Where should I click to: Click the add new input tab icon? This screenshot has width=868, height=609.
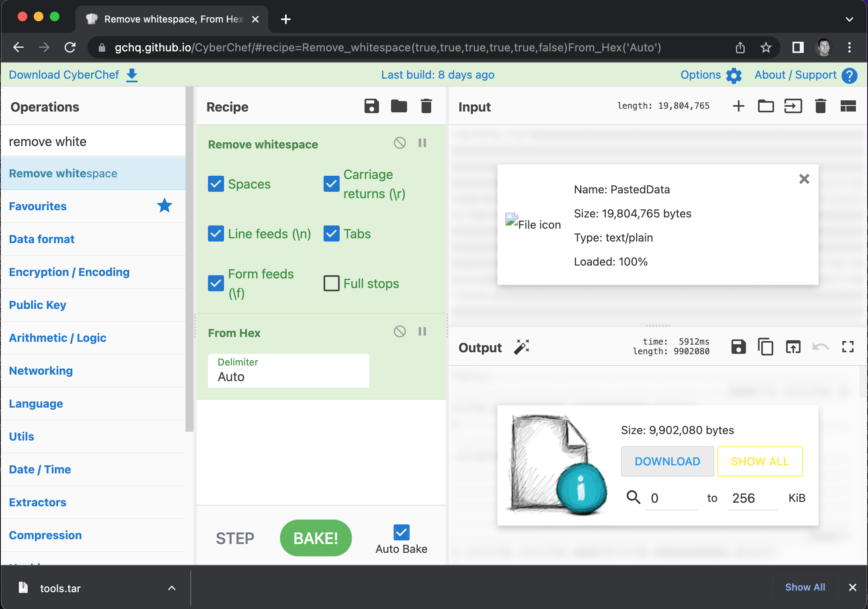pyautogui.click(x=739, y=107)
